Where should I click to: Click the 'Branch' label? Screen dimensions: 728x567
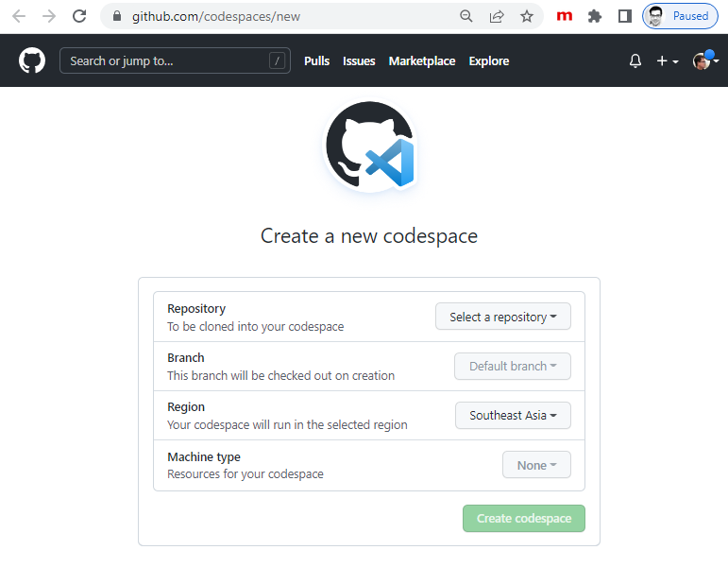186,358
